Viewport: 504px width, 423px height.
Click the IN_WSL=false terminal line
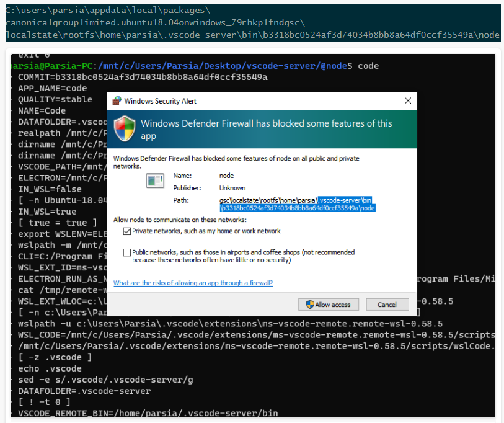pyautogui.click(x=50, y=189)
